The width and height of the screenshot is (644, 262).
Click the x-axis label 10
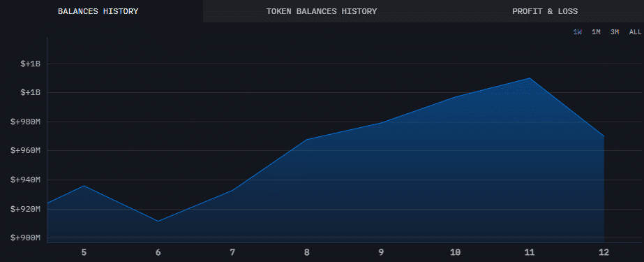455,252
